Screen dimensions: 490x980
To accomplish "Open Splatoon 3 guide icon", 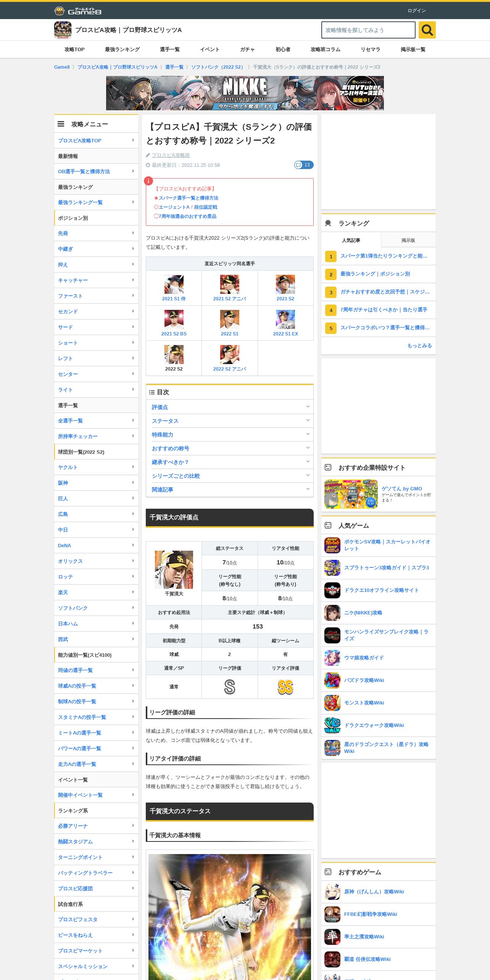I will pos(332,568).
